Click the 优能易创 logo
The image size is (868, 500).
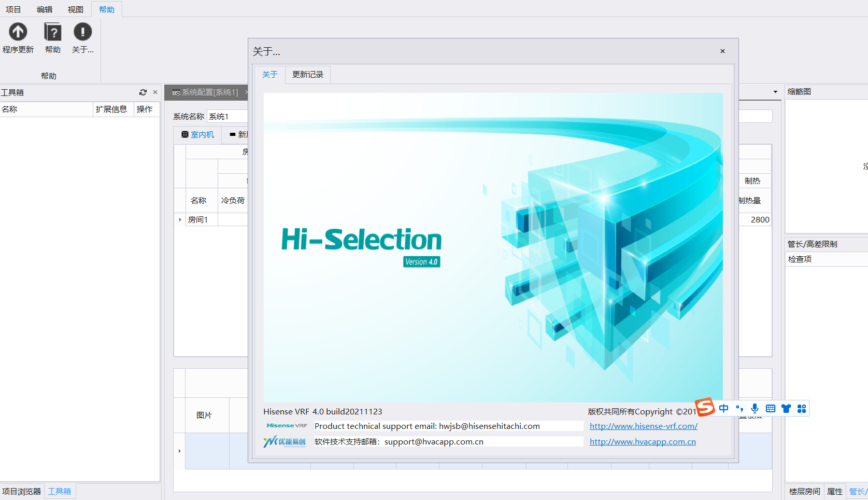click(x=284, y=441)
